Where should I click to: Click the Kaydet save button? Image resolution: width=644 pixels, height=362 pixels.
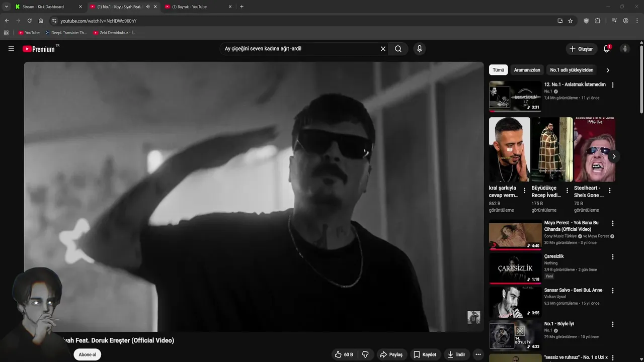click(425, 354)
